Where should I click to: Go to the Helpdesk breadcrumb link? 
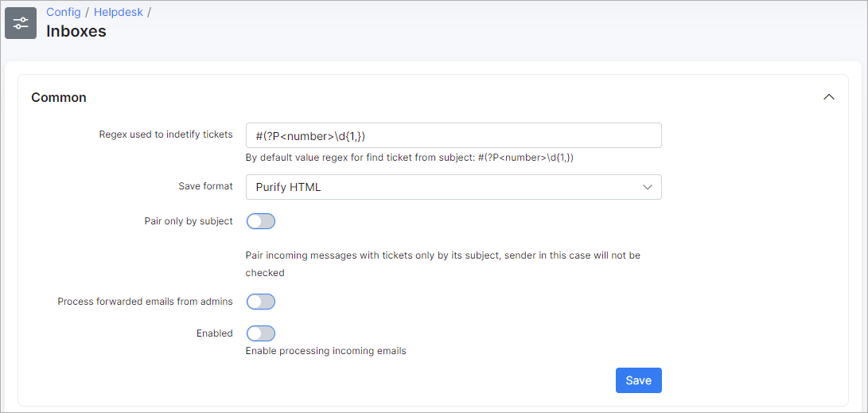click(119, 12)
